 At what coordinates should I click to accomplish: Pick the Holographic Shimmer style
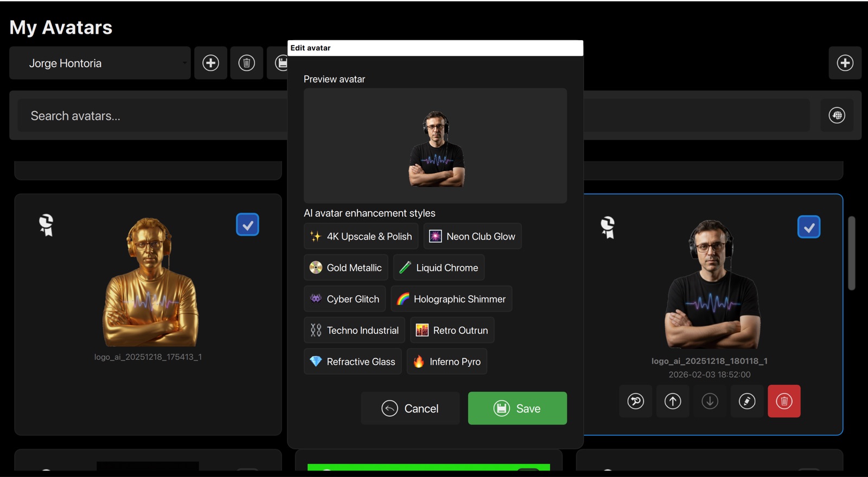(x=451, y=299)
